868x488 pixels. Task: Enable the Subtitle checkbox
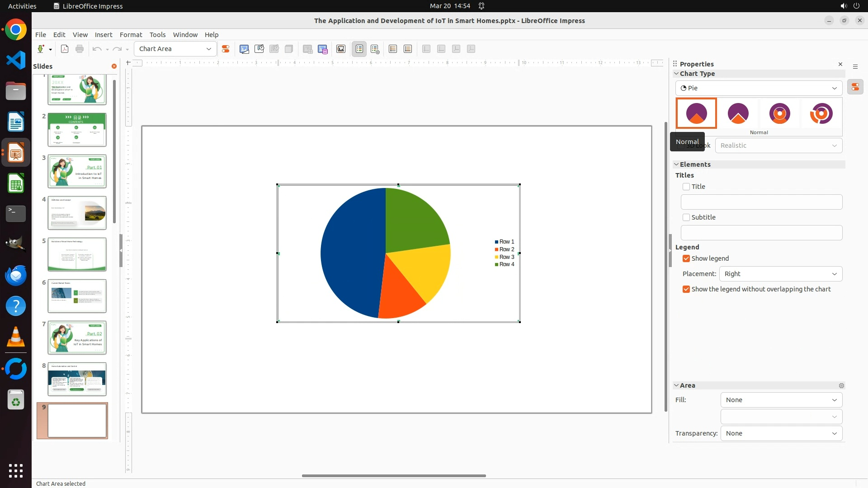click(686, 217)
